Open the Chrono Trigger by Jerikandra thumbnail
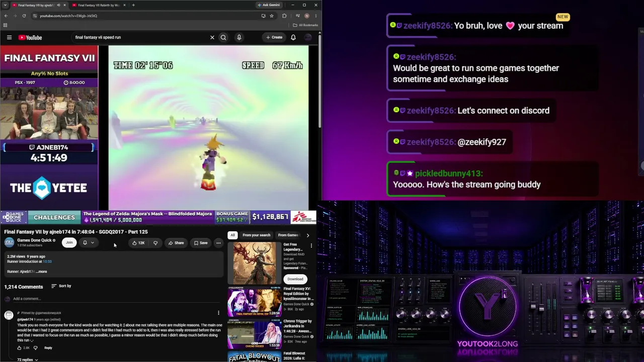 [254, 333]
